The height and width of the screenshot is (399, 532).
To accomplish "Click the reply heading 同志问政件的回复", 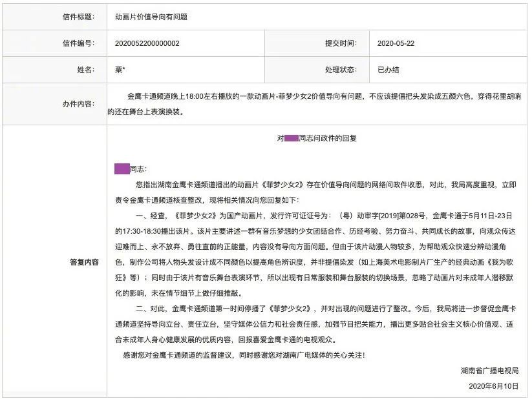I will pyautogui.click(x=328, y=138).
